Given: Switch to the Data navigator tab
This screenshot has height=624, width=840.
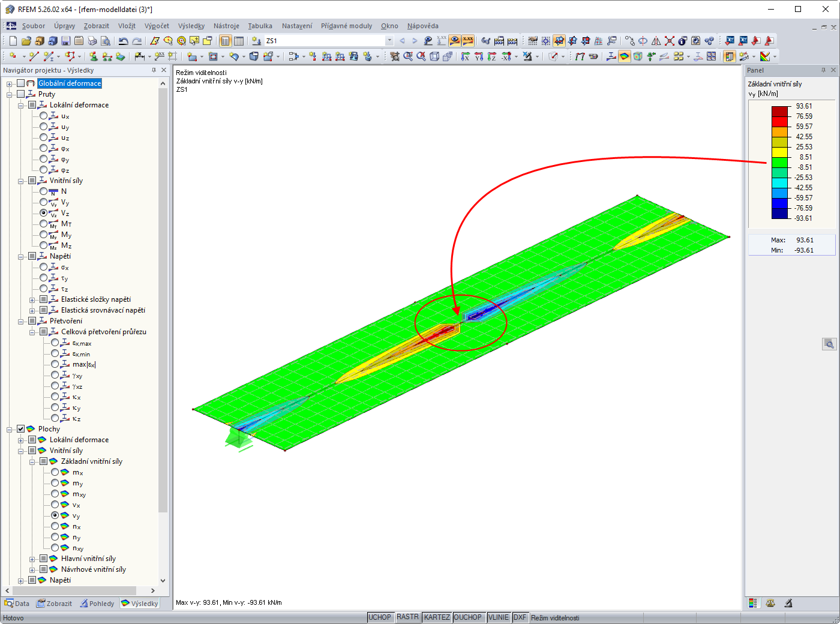Looking at the screenshot, I should pyautogui.click(x=17, y=604).
